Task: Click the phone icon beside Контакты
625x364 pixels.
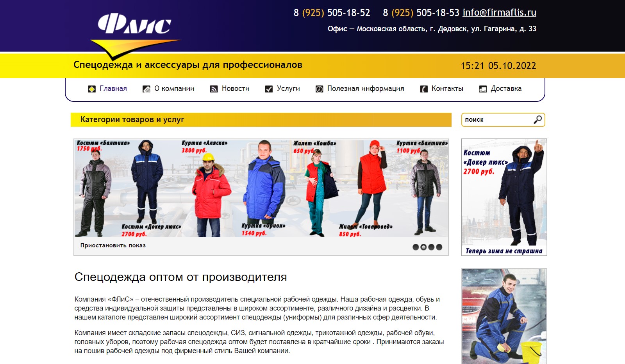Action: click(424, 89)
